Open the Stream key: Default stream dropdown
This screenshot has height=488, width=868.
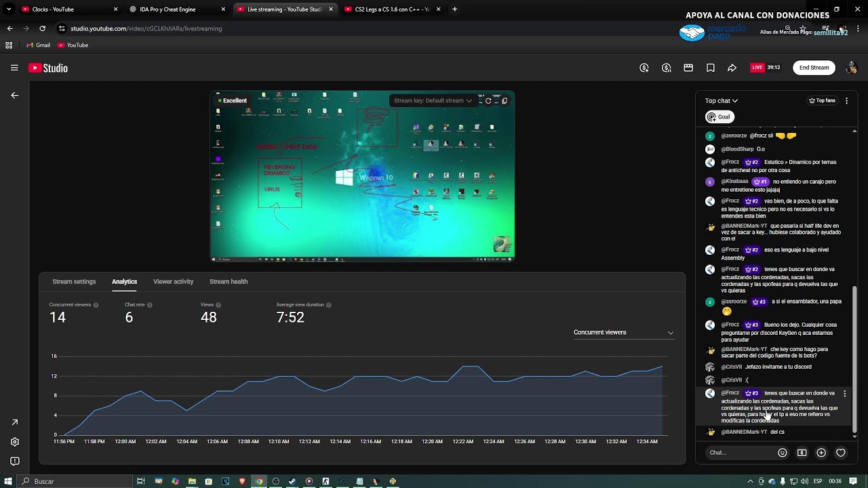[x=433, y=100]
